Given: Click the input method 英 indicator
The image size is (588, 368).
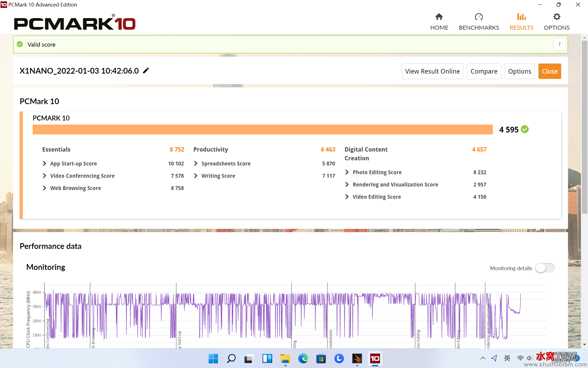Looking at the screenshot, I should [507, 358].
